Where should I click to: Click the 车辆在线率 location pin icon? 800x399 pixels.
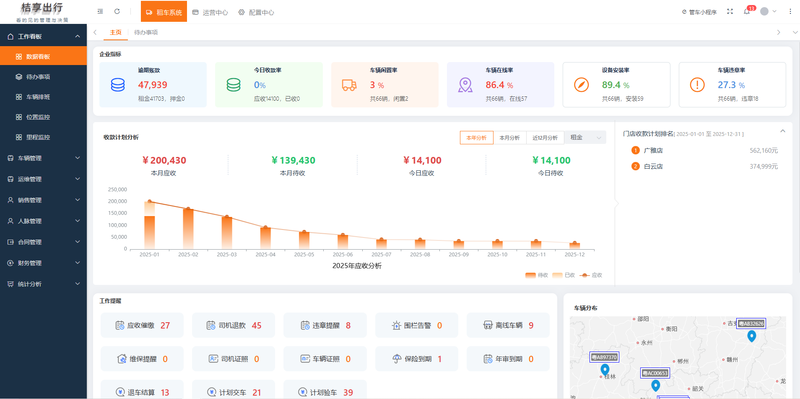pos(465,85)
